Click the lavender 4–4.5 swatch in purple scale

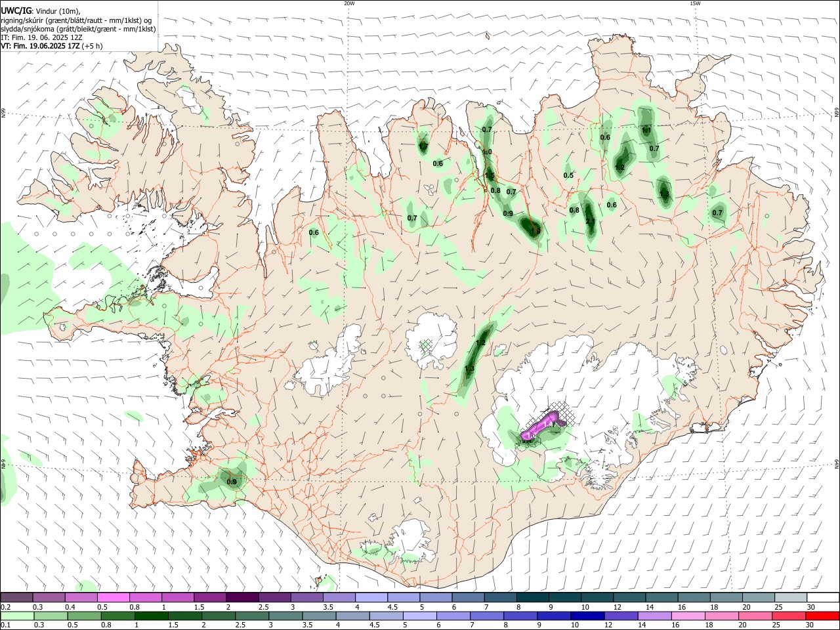point(371,597)
